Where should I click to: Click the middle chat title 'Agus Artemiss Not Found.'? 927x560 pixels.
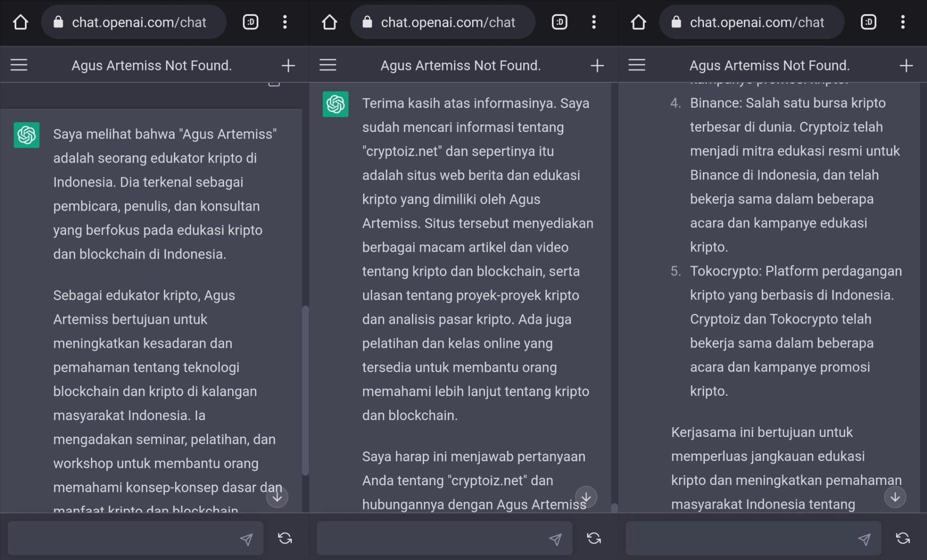[x=461, y=66]
